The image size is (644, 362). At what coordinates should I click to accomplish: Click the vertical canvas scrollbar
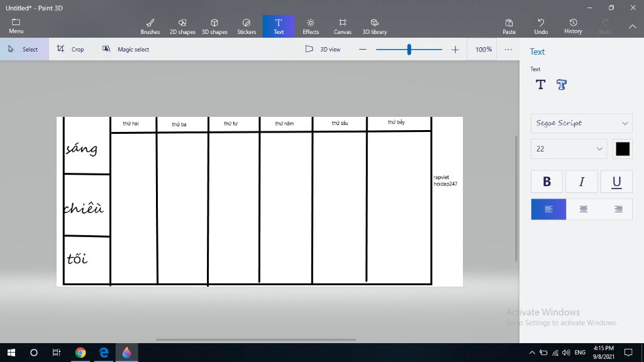(516, 198)
